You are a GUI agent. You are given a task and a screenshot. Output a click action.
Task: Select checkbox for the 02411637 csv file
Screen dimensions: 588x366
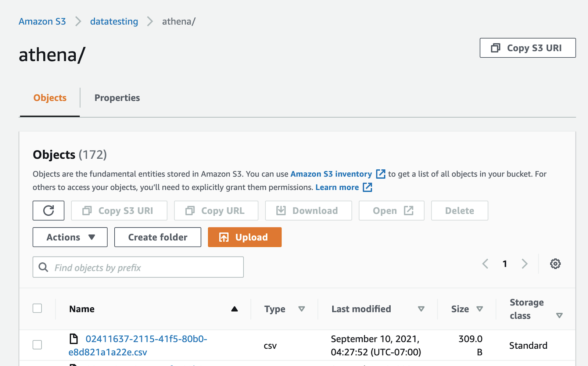click(37, 345)
